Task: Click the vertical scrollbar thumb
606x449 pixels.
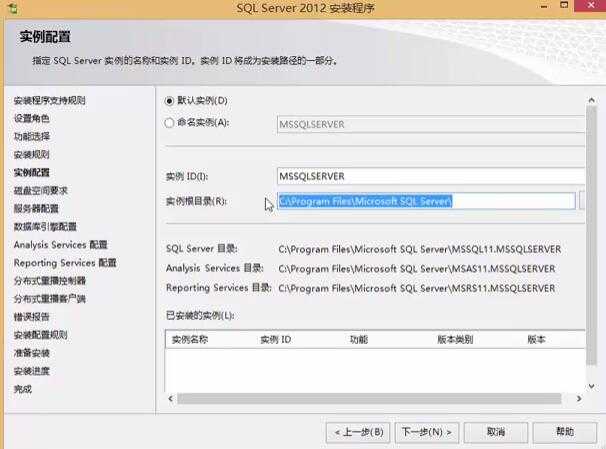Action: coord(591,236)
